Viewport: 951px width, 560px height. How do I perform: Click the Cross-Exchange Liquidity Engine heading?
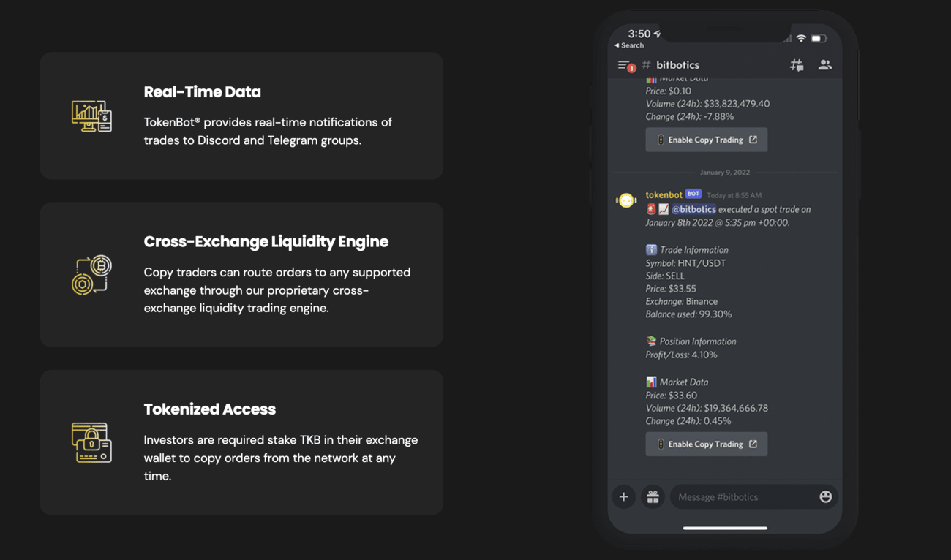(x=266, y=242)
